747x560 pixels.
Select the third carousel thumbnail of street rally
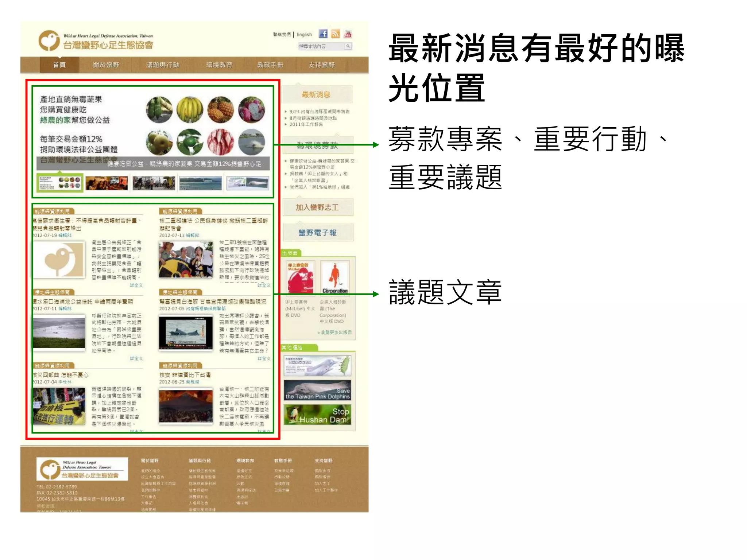[154, 183]
